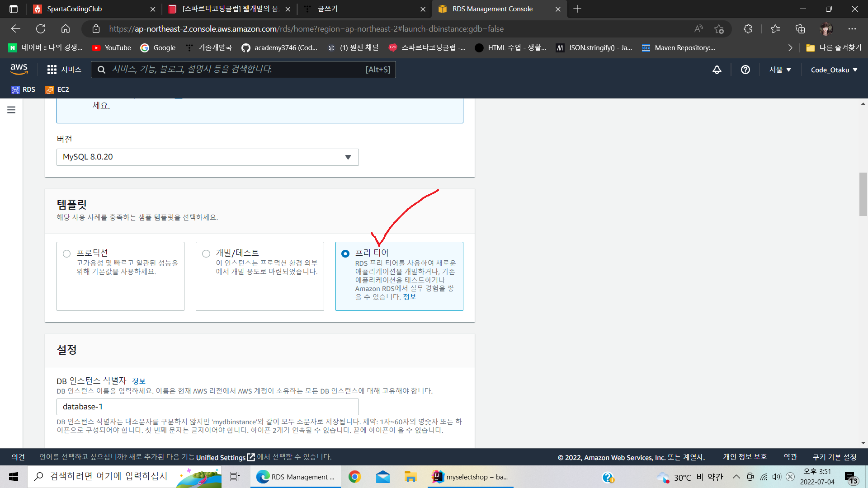Open the AWS home logo
This screenshot has height=488, width=868.
tap(19, 69)
